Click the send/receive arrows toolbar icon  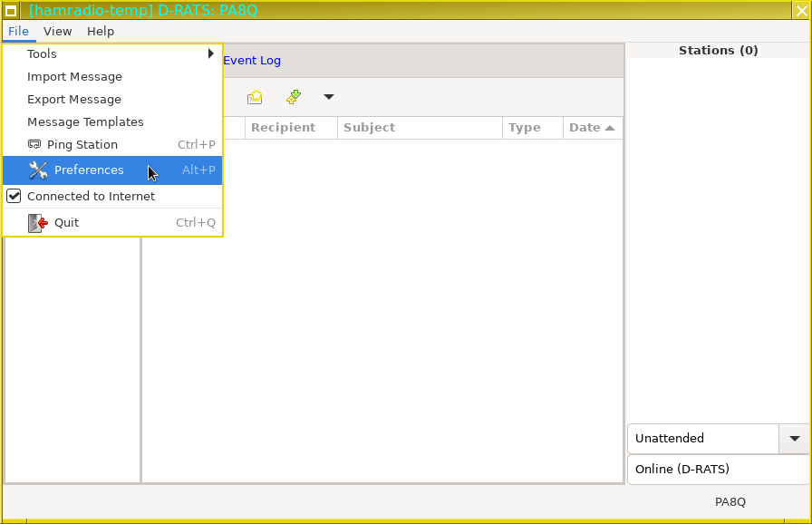point(293,97)
